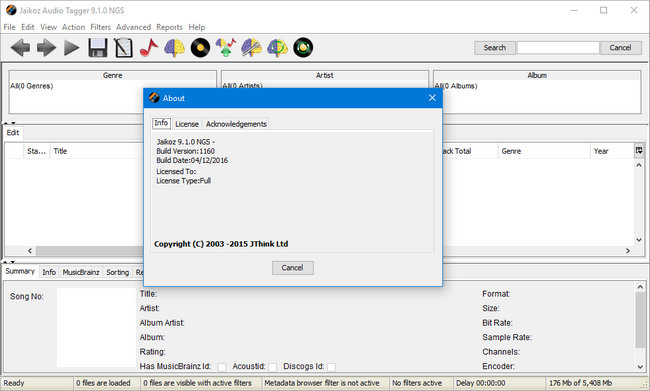Switch to Acknowledgements tab in About dialog
This screenshot has width=650, height=391.
236,124
